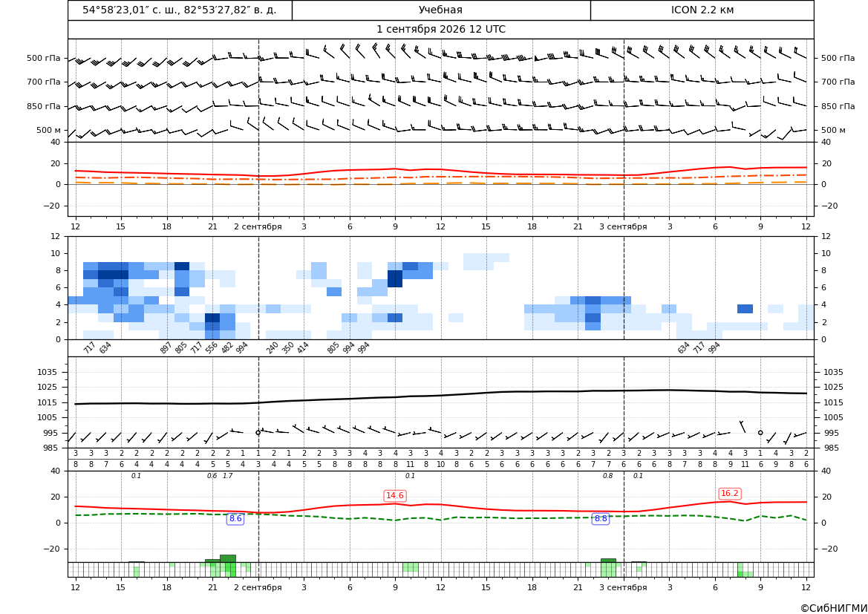Click the left "500 м" wind level label
The width and height of the screenshot is (868, 614).
49,130
